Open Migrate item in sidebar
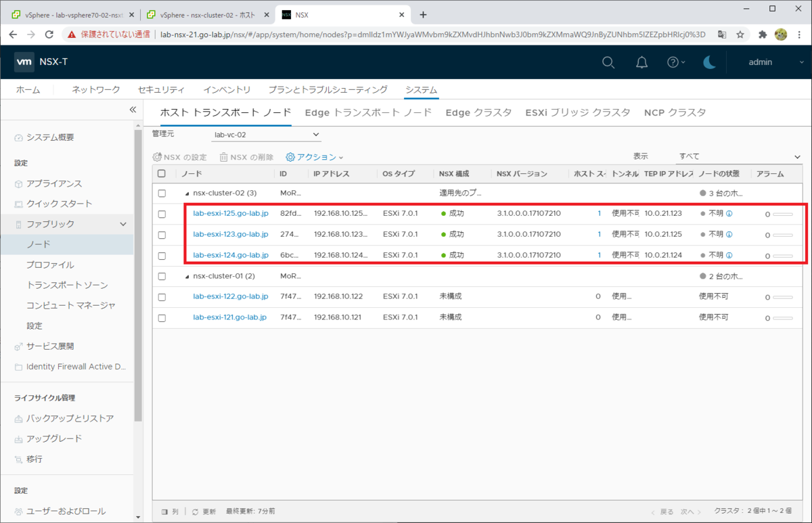 [x=34, y=459]
